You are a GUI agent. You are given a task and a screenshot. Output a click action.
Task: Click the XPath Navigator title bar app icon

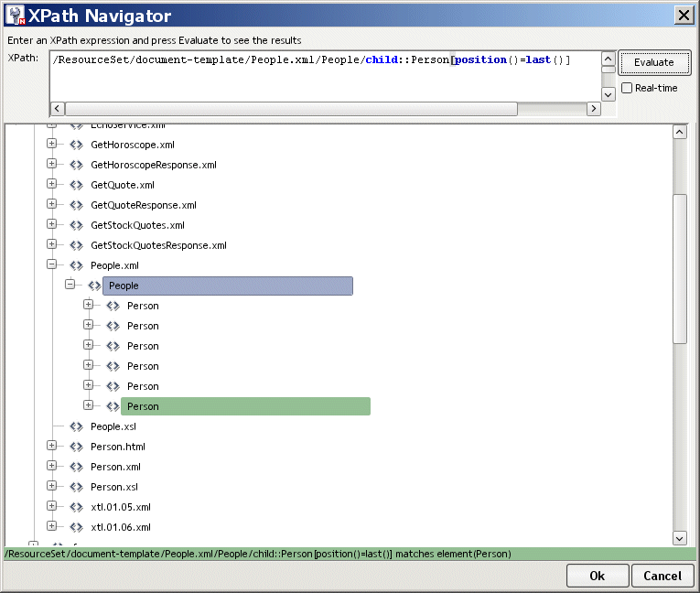click(x=16, y=16)
